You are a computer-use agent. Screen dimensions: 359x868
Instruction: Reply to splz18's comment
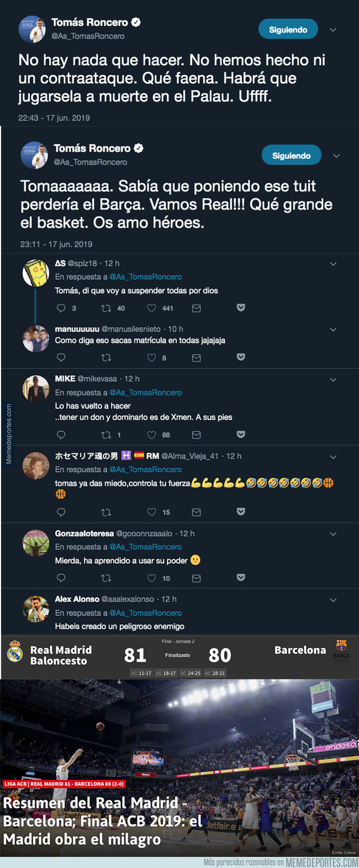62,308
